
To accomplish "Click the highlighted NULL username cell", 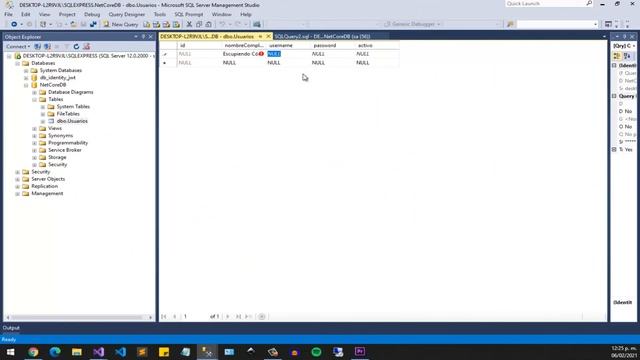I will 274,54.
